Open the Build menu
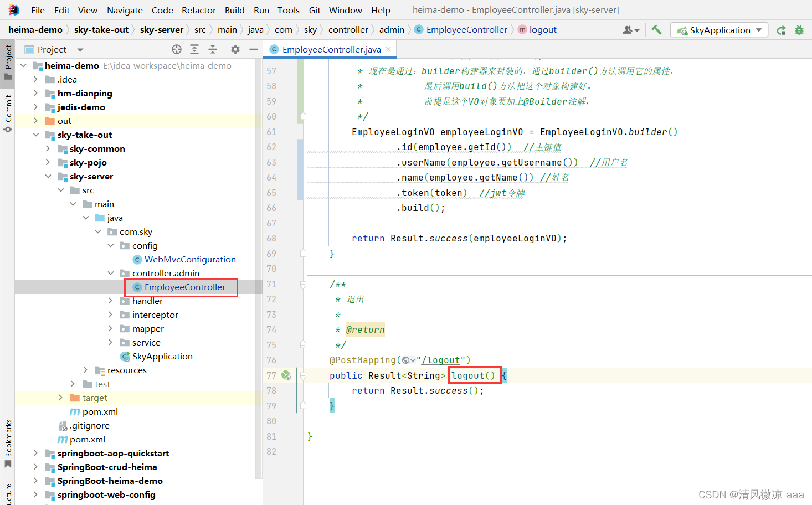Image resolution: width=812 pixels, height=505 pixels. pos(234,10)
